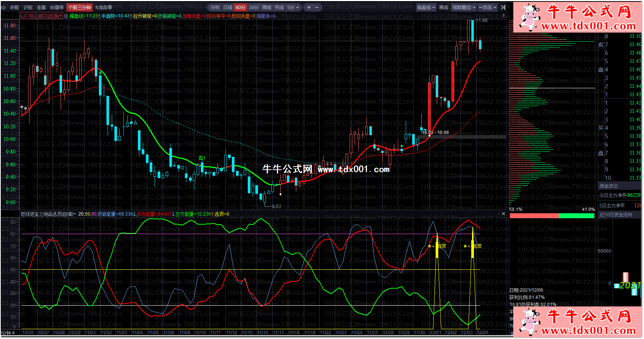Switch to the 全景 panorama tab
Image resolution: width=644 pixels, height=339 pixels.
[x=41, y=7]
